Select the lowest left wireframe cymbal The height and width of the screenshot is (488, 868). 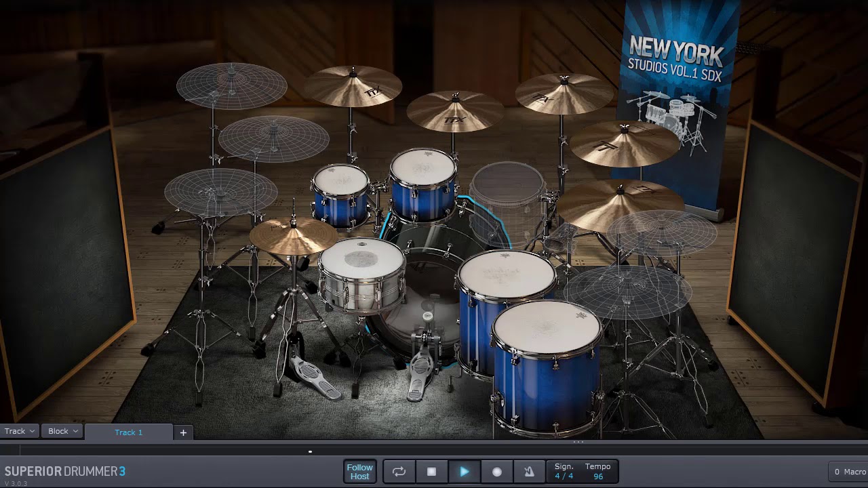point(220,192)
